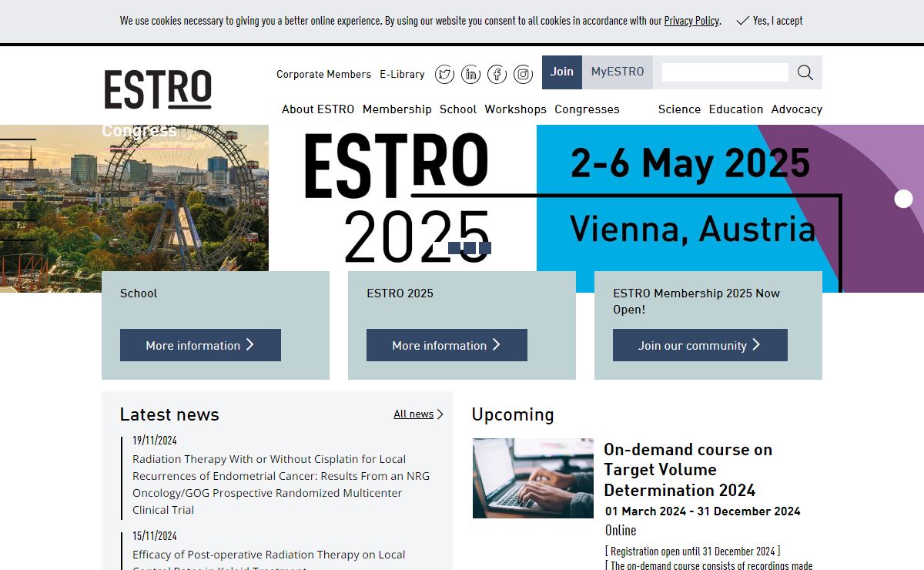This screenshot has width=924, height=570.
Task: Open MyESTRO login
Action: (x=618, y=72)
